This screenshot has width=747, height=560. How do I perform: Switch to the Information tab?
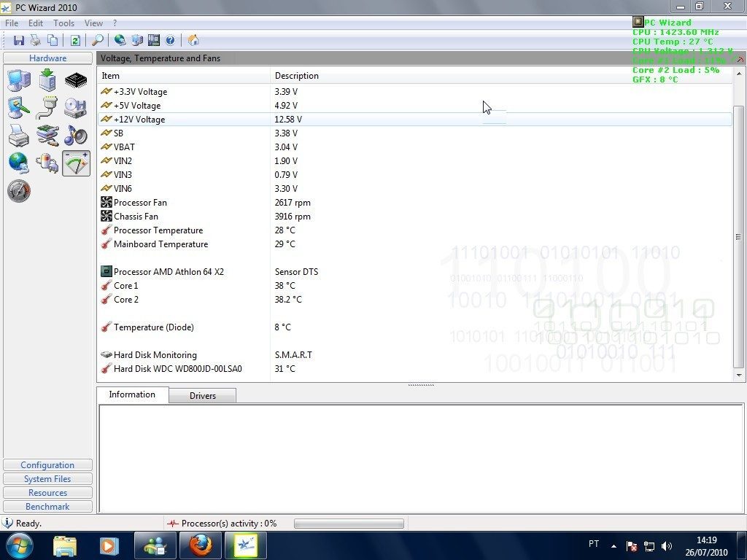pyautogui.click(x=132, y=394)
